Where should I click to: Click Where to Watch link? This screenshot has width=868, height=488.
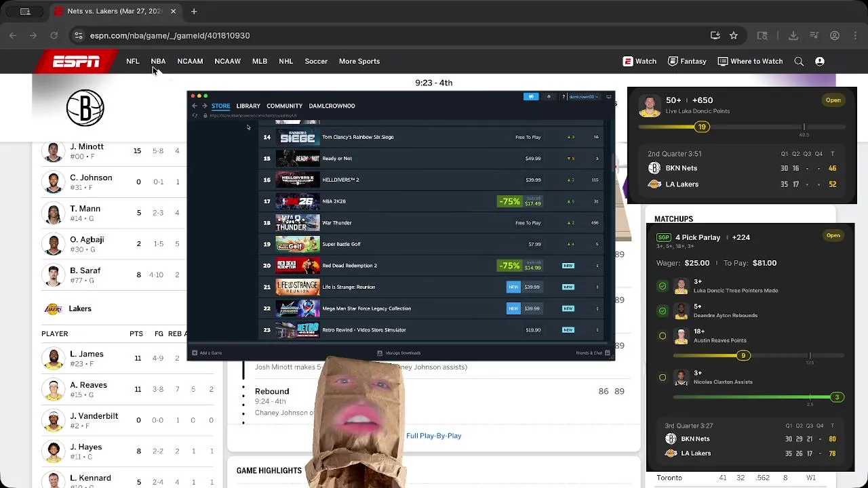click(x=750, y=62)
